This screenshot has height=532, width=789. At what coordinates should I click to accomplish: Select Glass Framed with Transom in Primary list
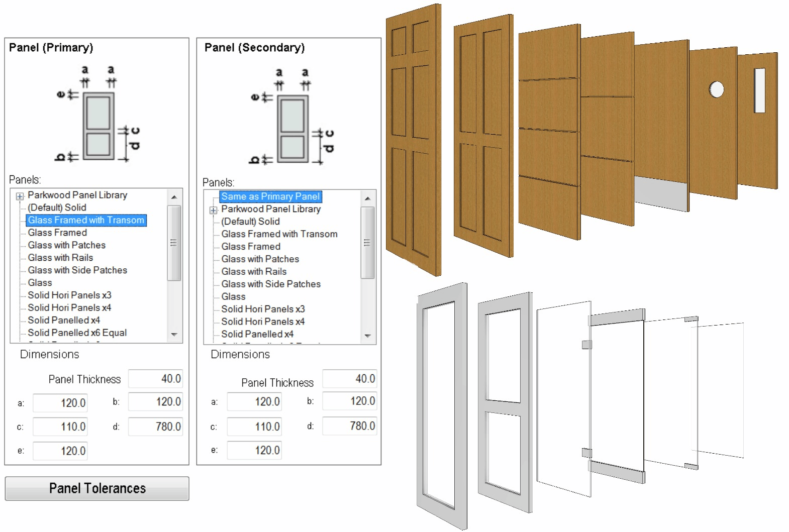click(86, 220)
